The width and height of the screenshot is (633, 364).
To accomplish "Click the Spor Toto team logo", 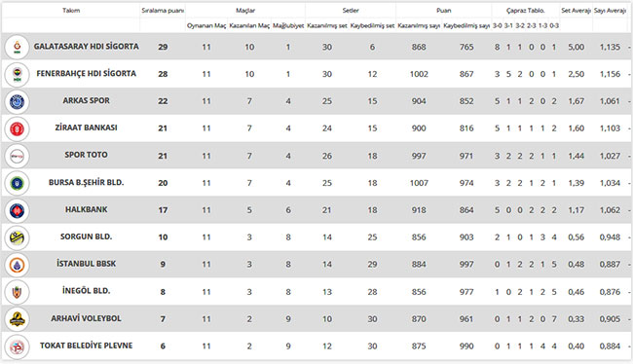I will tap(17, 156).
